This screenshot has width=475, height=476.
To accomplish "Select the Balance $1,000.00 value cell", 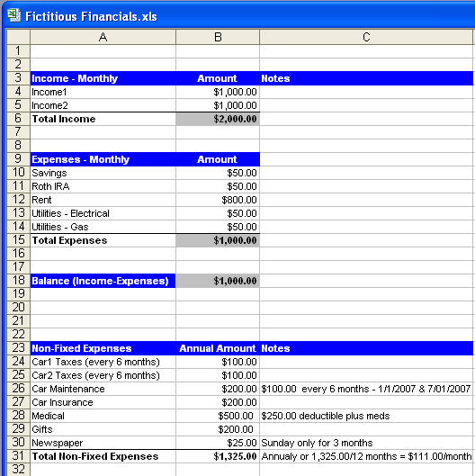I will [218, 281].
